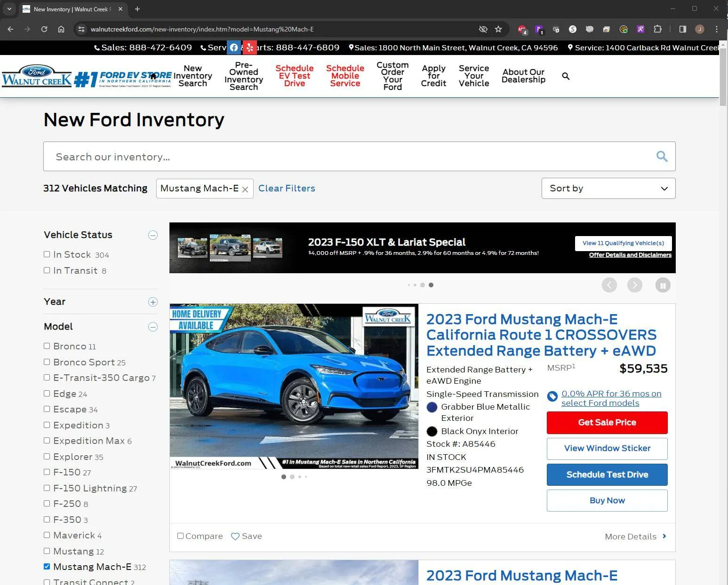Check the Bronco Sport model filter
Image resolution: width=728 pixels, height=585 pixels.
point(47,362)
